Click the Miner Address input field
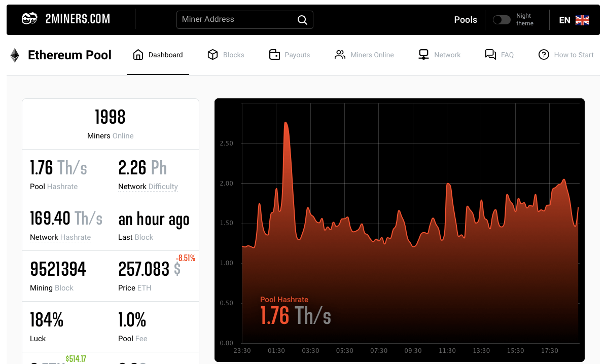The image size is (606, 364). 236,19
